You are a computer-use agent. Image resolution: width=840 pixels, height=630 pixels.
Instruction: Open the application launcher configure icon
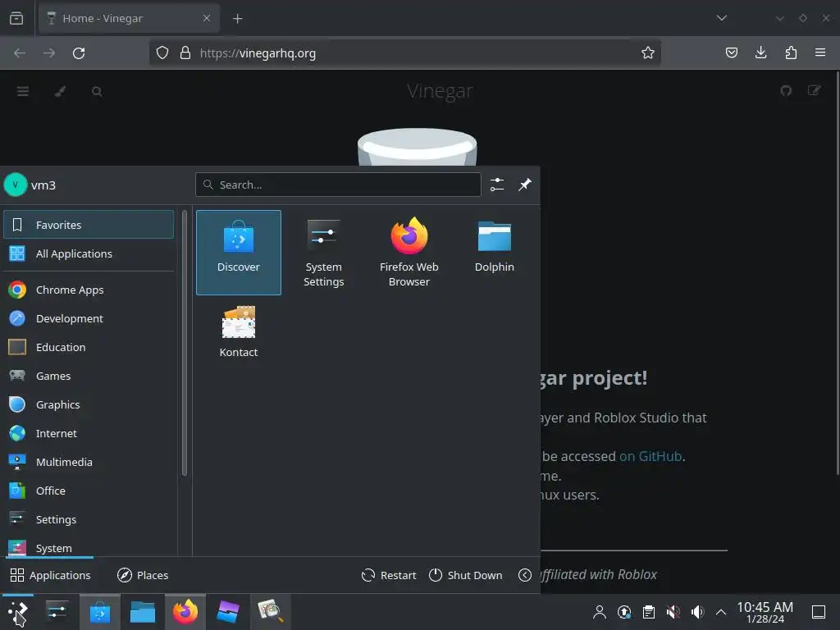[x=497, y=185]
